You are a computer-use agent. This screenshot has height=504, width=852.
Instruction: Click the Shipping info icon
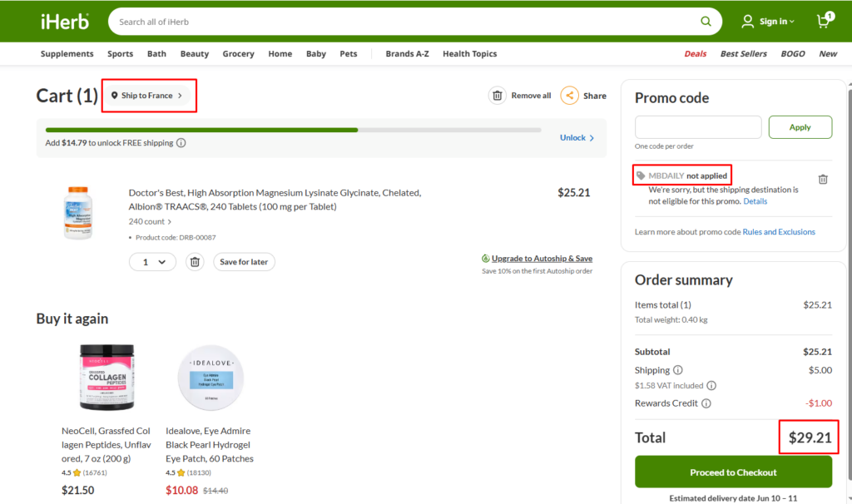point(677,370)
